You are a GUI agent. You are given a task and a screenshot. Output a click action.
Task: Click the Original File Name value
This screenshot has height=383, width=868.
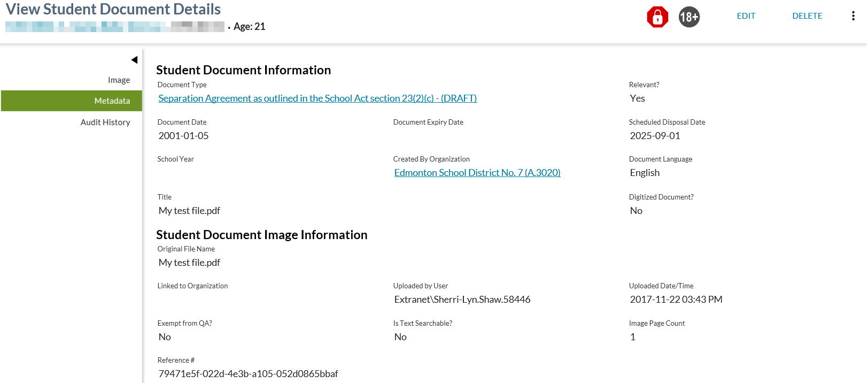coord(189,263)
